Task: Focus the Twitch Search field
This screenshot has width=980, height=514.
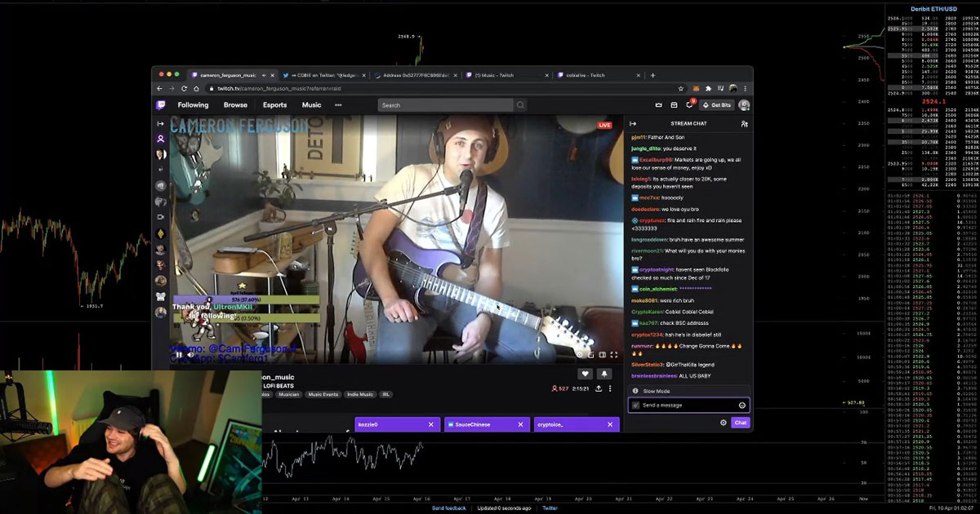Action: (x=446, y=105)
